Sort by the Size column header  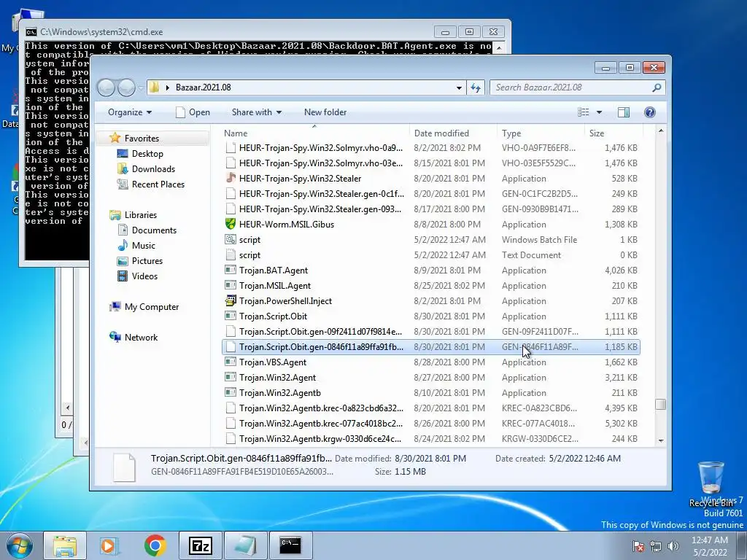[614, 133]
